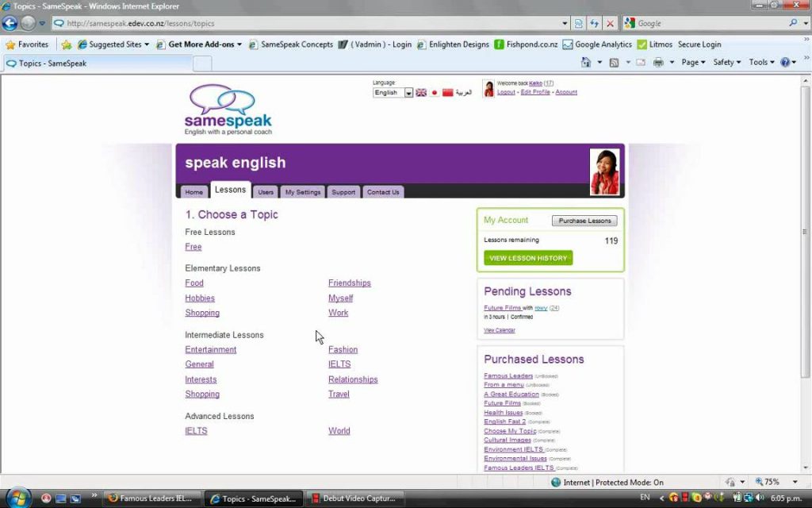Open the Famous Leaders lesson link
This screenshot has width=812, height=508.
[507, 375]
